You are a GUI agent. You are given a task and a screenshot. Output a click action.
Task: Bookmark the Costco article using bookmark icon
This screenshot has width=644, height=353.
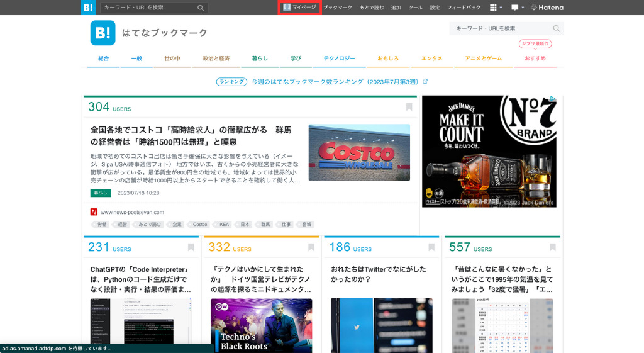[x=409, y=107]
